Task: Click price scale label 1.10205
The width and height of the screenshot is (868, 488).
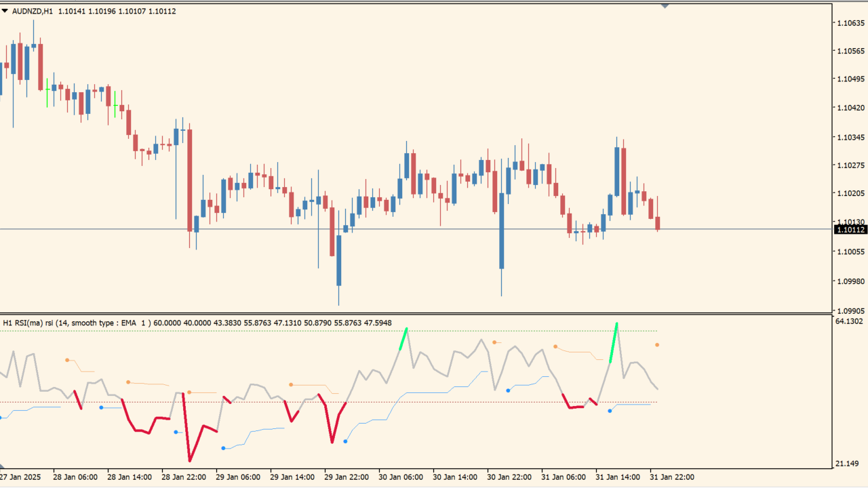Action: [x=850, y=194]
